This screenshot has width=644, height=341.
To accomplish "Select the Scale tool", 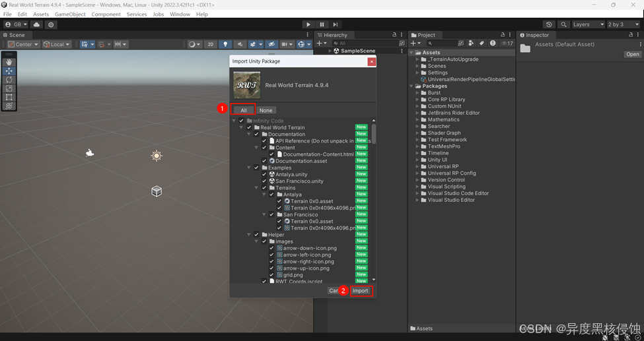I will (9, 88).
